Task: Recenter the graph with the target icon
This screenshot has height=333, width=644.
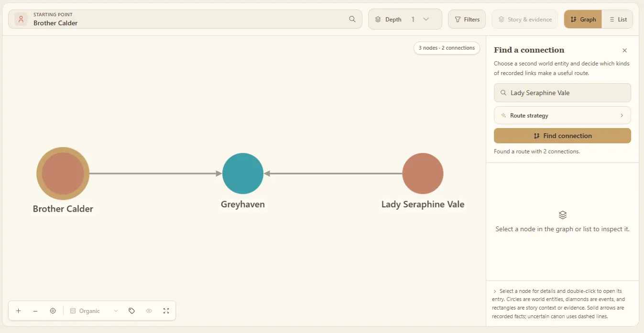Action: [x=53, y=311]
